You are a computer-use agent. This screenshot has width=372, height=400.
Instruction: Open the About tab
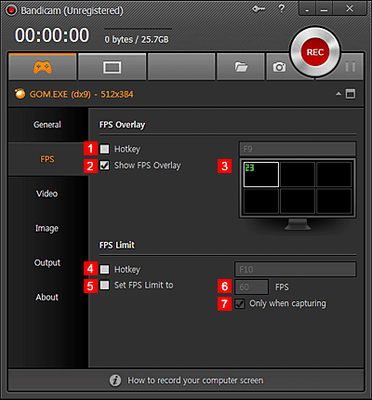click(47, 297)
